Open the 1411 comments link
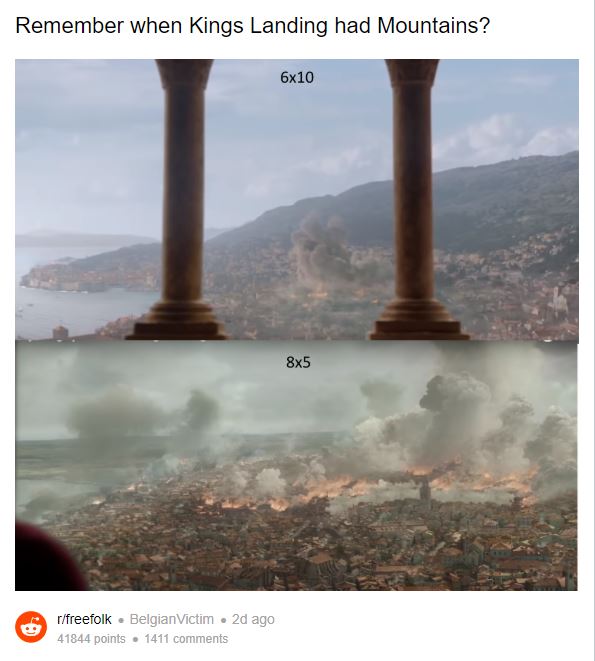The image size is (595, 661). coord(186,639)
